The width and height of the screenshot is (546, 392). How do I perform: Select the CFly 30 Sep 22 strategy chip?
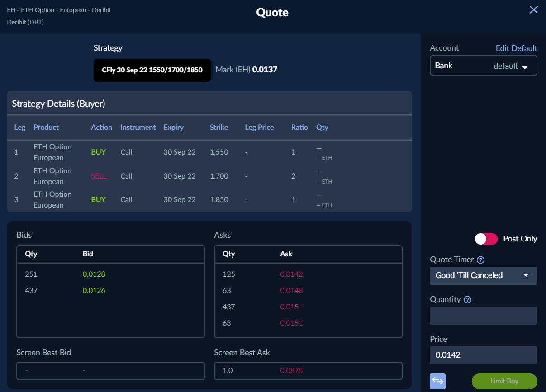tap(152, 70)
